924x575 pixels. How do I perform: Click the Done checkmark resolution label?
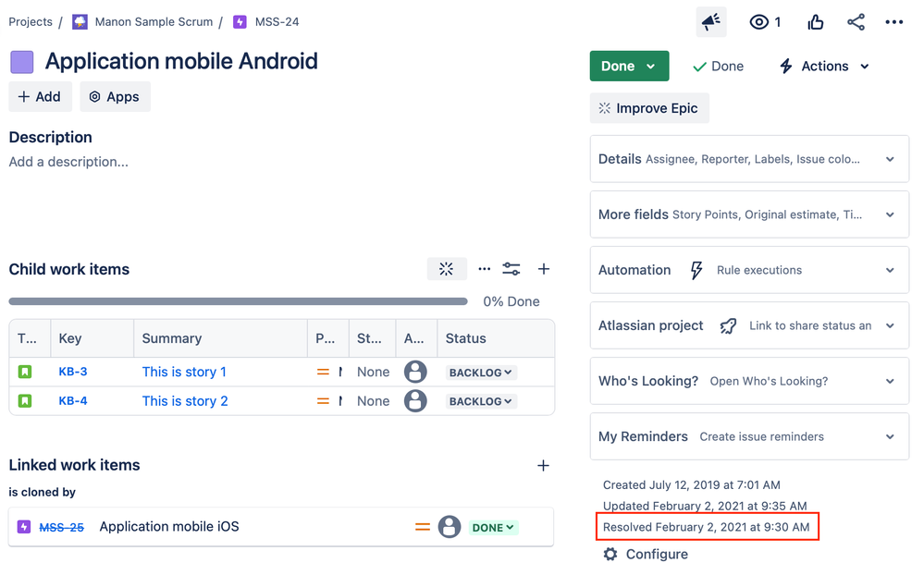719,66
